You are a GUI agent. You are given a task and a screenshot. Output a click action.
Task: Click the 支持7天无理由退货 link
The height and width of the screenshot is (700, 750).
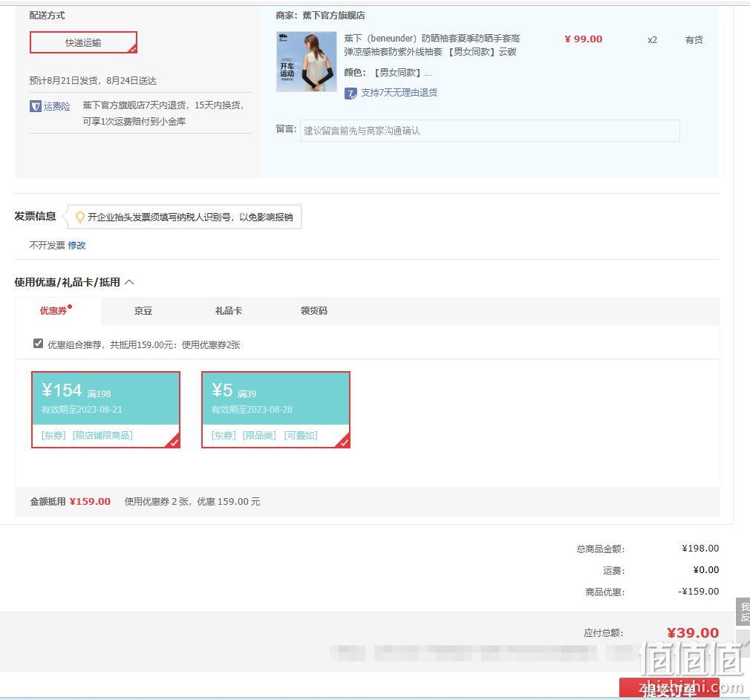[399, 93]
